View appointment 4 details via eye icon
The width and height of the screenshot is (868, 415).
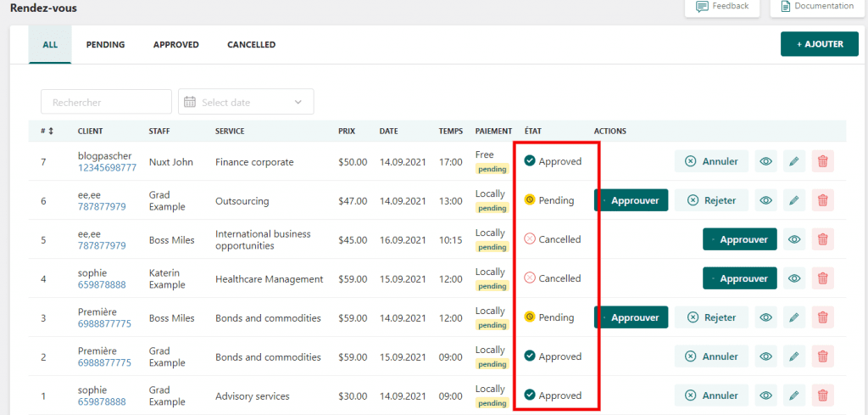coord(794,278)
